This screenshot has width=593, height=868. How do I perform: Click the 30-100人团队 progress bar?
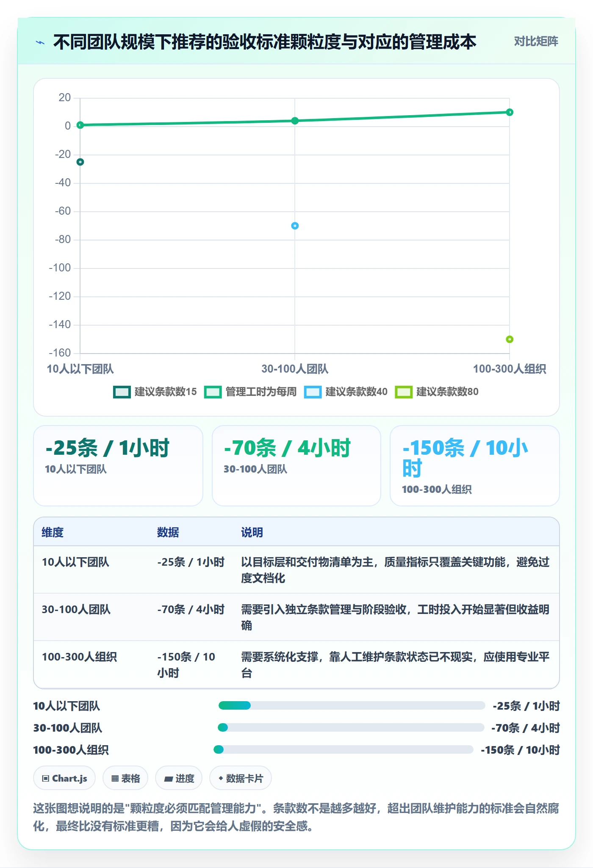[x=351, y=727]
